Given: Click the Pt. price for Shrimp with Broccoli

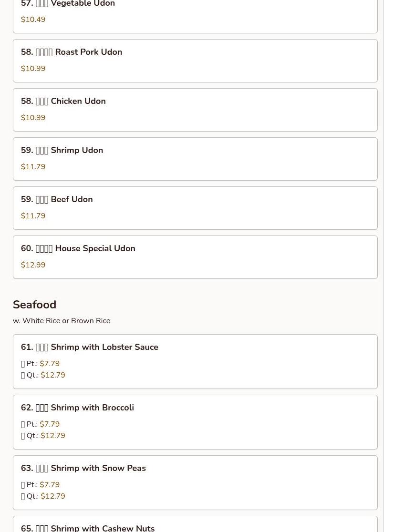Looking at the screenshot, I should (x=50, y=424).
